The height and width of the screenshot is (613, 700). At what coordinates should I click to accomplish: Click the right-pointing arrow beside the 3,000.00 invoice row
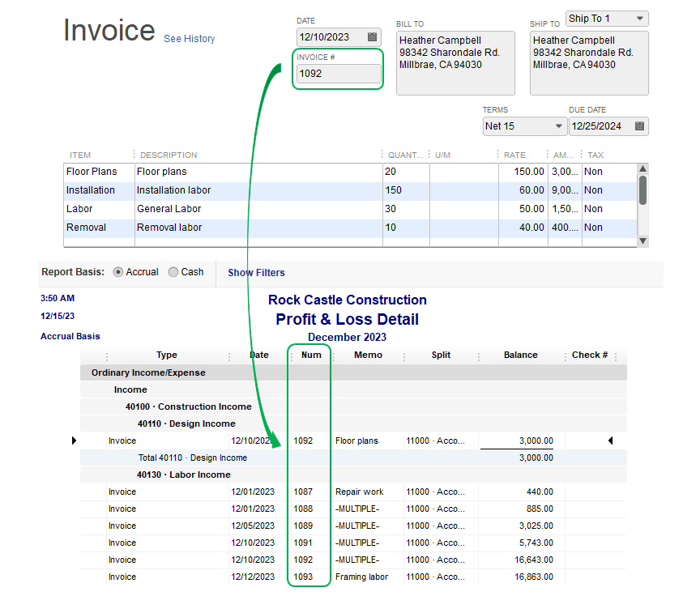[x=74, y=441]
